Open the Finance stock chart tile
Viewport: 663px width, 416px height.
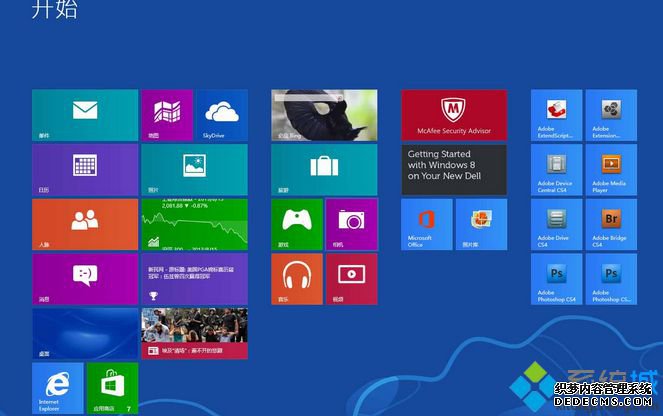195,224
